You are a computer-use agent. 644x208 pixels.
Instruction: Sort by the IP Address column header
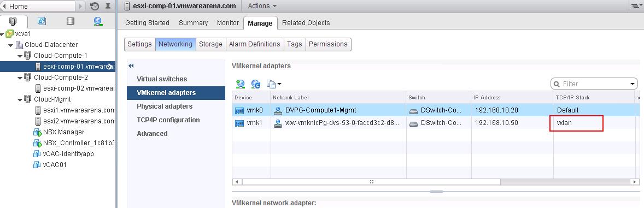click(512, 98)
